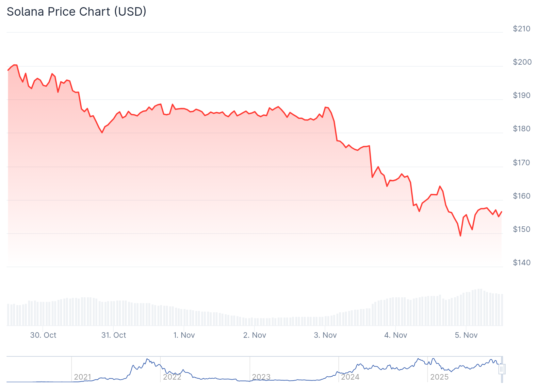The width and height of the screenshot is (537, 392).
Task: Click the 2025 label in navigator
Action: pyautogui.click(x=439, y=377)
